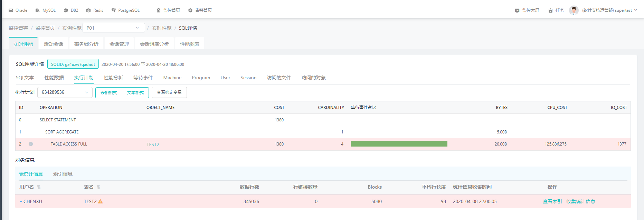Click the green 等待事件占比 bar
644x220 pixels.
[399, 144]
